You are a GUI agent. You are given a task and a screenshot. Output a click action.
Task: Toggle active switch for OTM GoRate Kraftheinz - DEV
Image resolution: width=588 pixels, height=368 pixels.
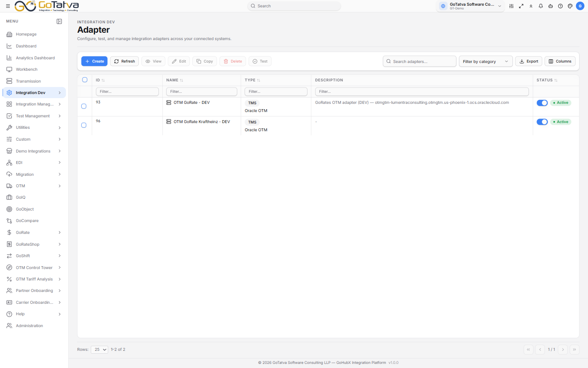[542, 122]
